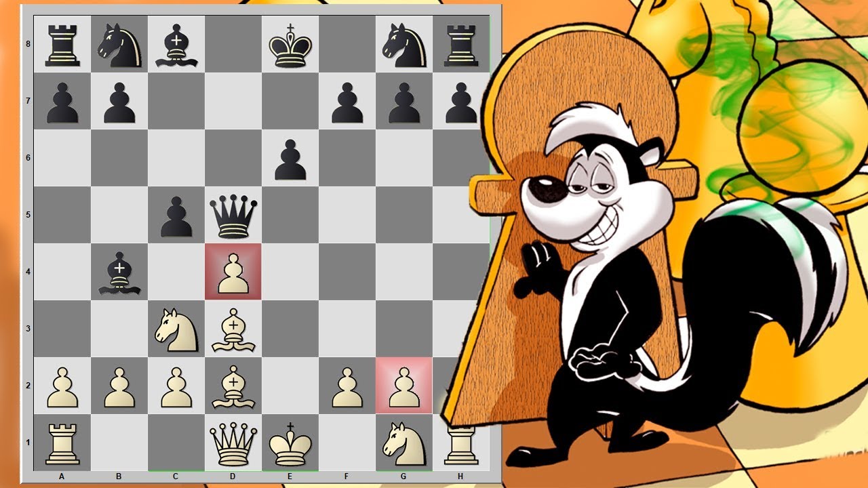Click the black knight on g8
868x488 pixels.
[404, 45]
